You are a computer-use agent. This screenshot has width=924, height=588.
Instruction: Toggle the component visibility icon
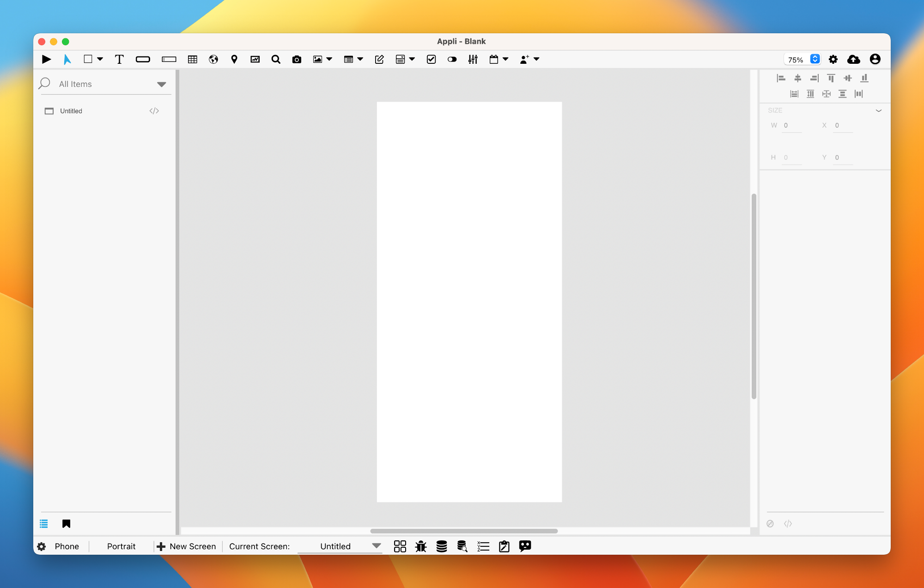(x=771, y=524)
